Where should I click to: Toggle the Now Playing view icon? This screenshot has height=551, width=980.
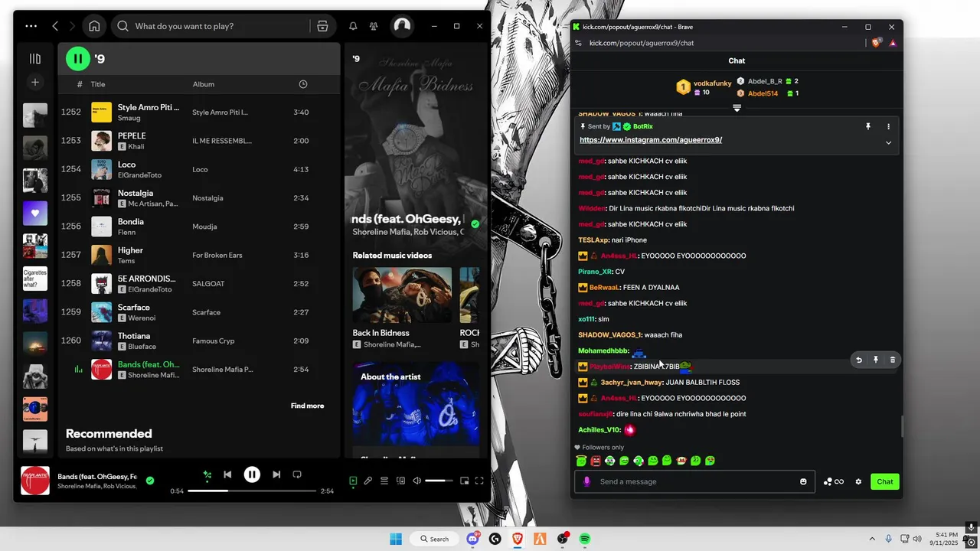pyautogui.click(x=353, y=481)
